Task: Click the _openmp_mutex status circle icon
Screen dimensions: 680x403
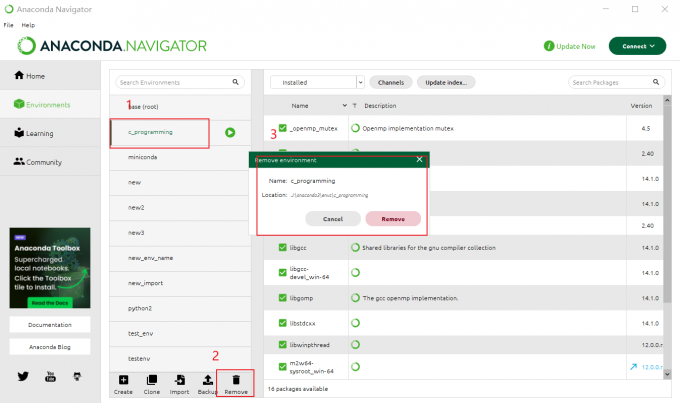Action: 355,128
